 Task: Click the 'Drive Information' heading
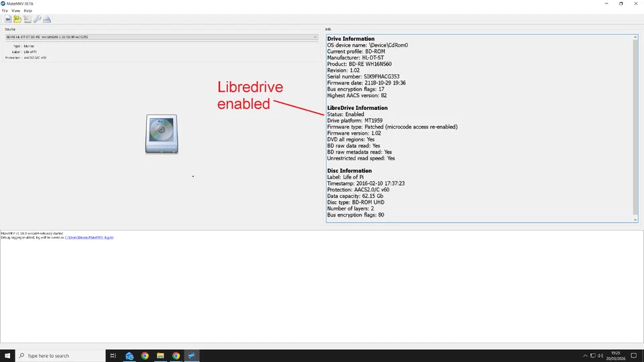pyautogui.click(x=351, y=39)
